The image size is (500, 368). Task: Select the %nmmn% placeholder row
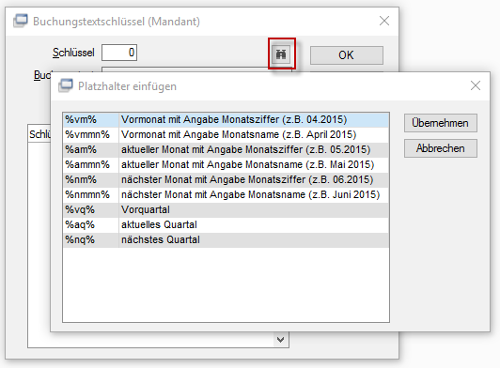[x=226, y=195]
